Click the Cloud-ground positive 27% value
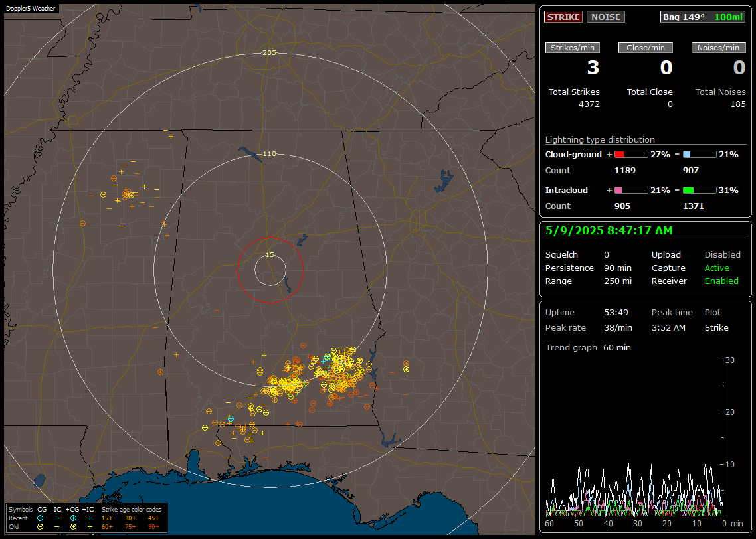The width and height of the screenshot is (756, 539). pos(660,155)
